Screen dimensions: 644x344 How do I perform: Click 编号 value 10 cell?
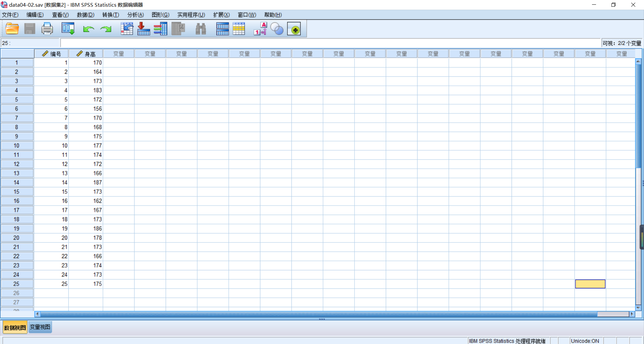pyautogui.click(x=52, y=146)
